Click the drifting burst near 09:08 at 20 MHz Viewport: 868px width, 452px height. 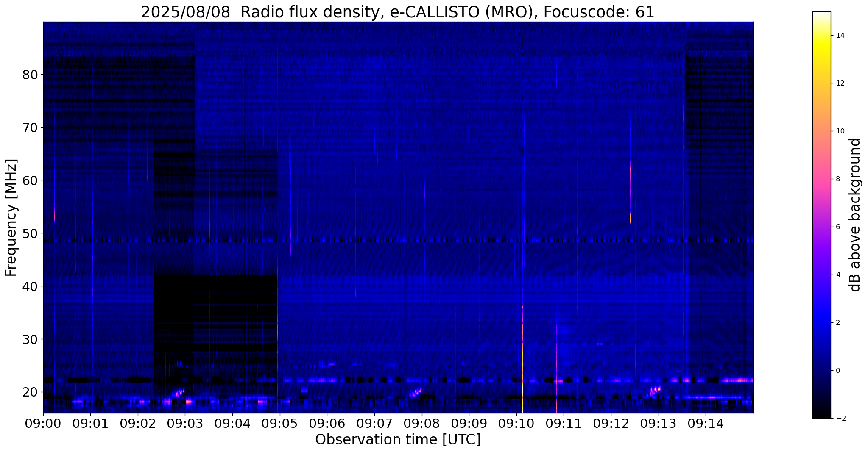(416, 392)
